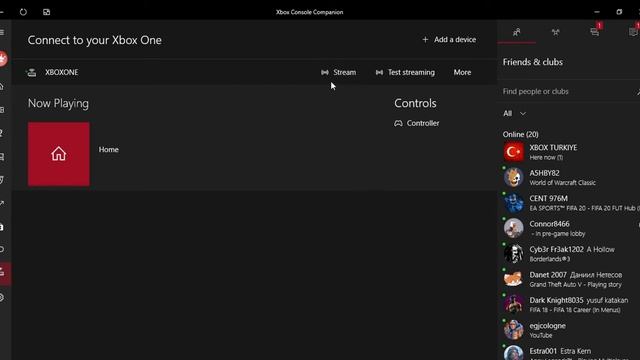Click the refresh icon in title bar

tap(23, 12)
